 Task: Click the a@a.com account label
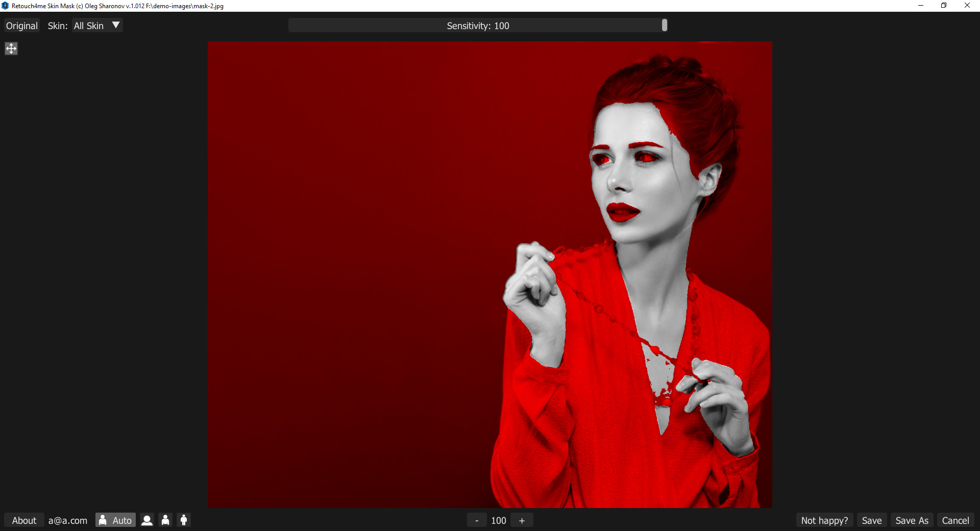pos(68,520)
